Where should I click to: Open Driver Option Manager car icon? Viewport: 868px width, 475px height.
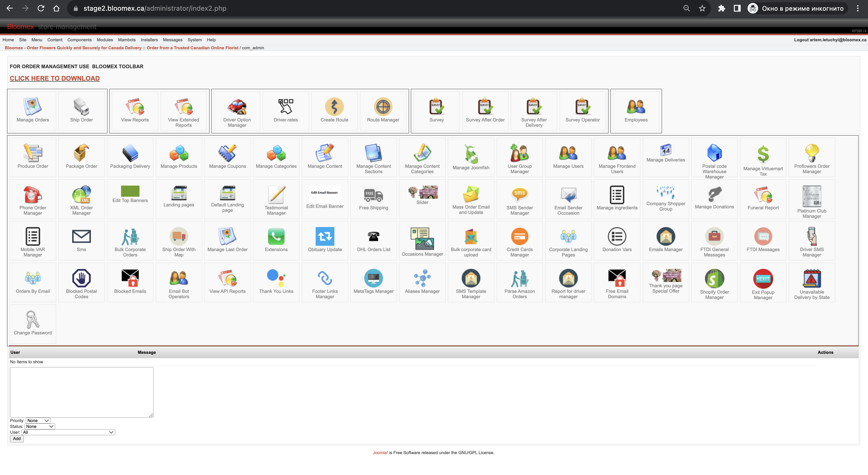point(237,106)
